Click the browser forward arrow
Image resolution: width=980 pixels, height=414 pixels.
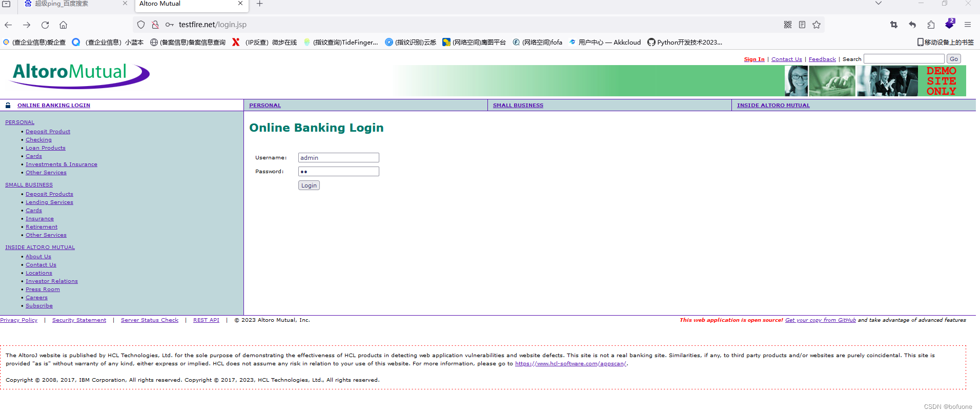pyautogui.click(x=27, y=25)
